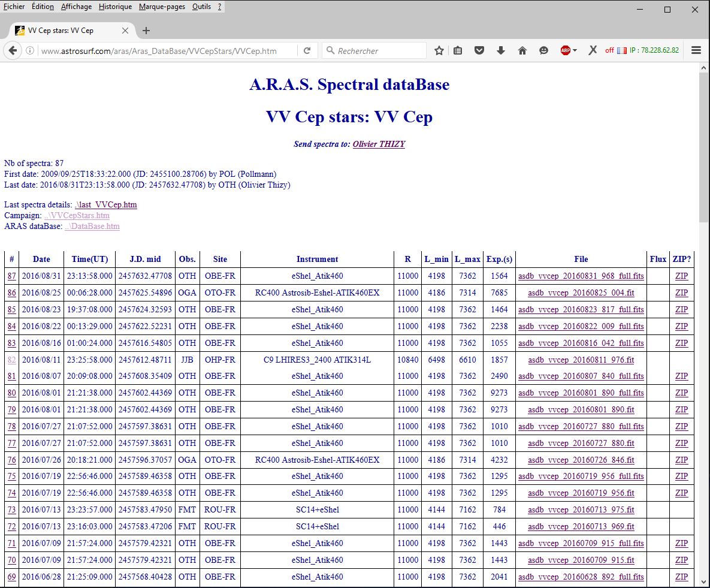
Task: Open the Marque-pages menu
Action: pos(161,7)
